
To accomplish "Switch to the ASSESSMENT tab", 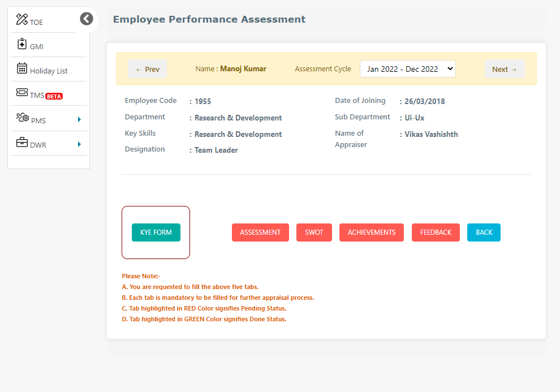I will click(x=260, y=232).
